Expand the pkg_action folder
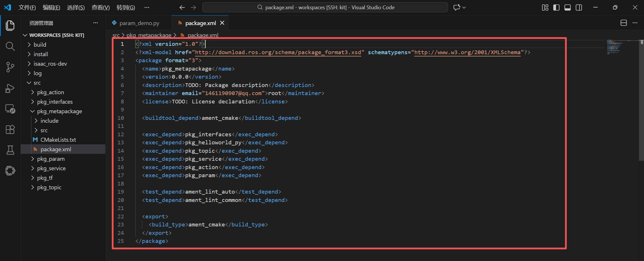The width and height of the screenshot is (644, 261). [50, 92]
